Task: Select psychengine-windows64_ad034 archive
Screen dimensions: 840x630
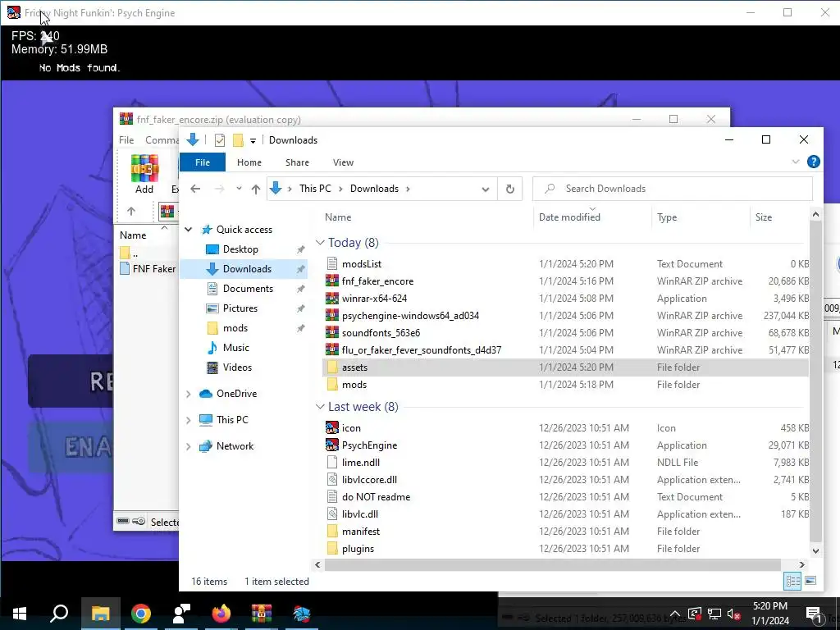Action: click(x=410, y=316)
